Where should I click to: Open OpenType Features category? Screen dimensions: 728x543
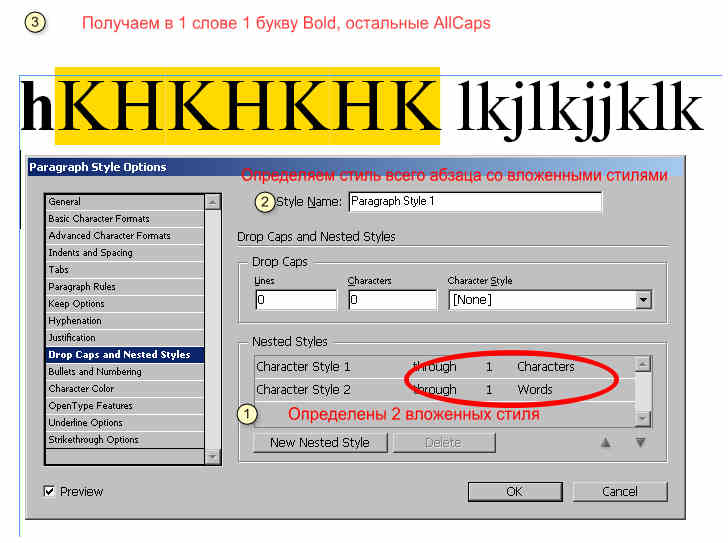[x=125, y=406]
